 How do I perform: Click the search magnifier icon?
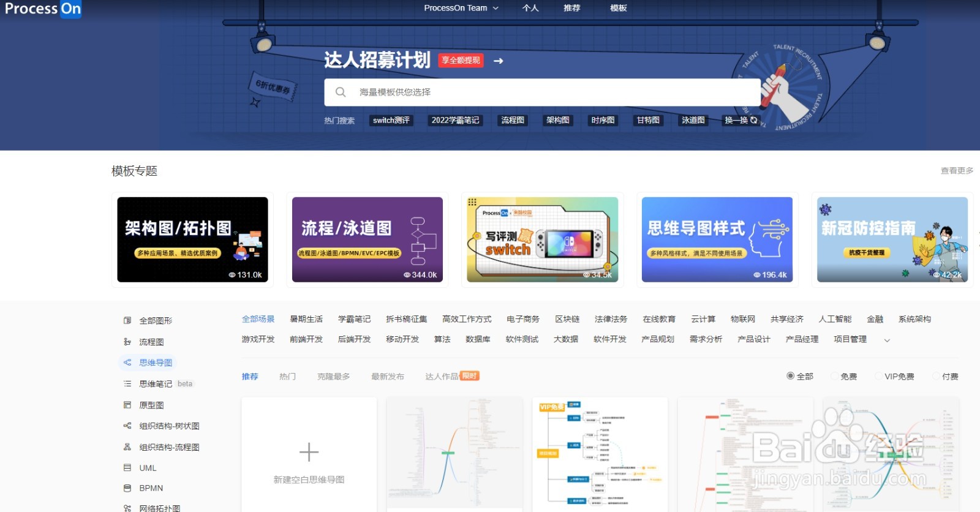tap(341, 92)
